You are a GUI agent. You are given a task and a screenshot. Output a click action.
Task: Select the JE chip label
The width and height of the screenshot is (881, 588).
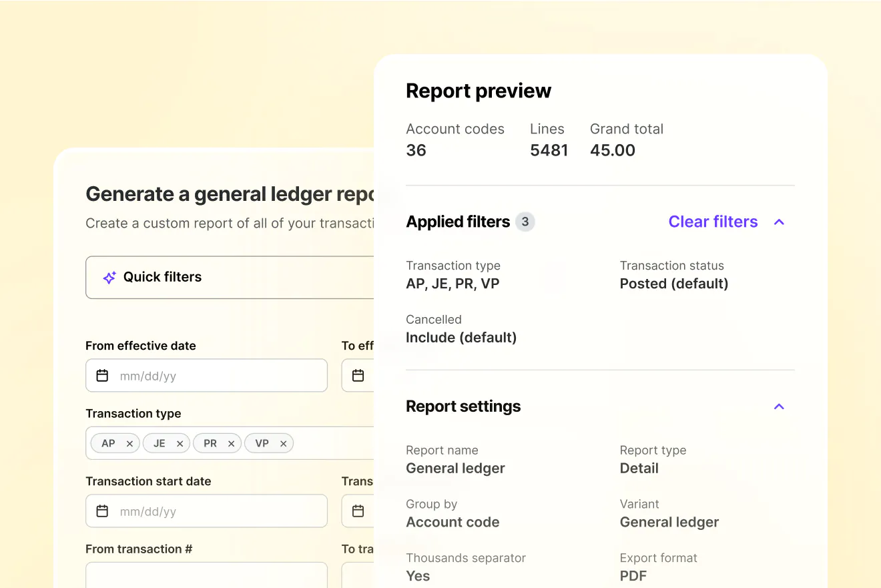pyautogui.click(x=160, y=443)
